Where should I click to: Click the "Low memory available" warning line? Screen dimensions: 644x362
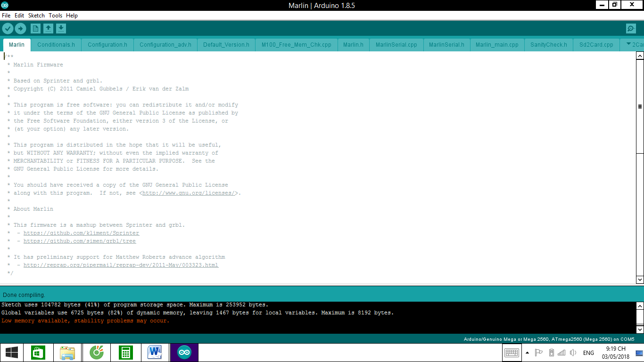[x=85, y=321]
